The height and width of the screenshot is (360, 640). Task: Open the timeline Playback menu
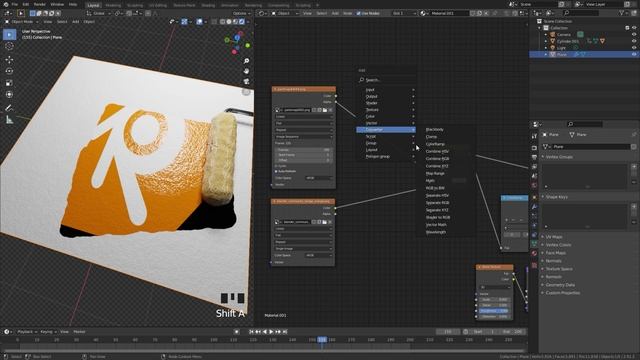tap(27, 332)
